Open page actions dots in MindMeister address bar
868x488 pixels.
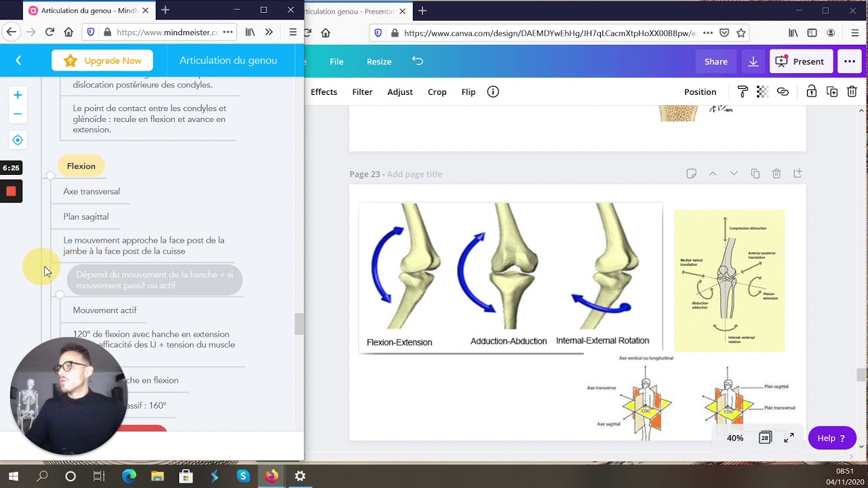228,32
